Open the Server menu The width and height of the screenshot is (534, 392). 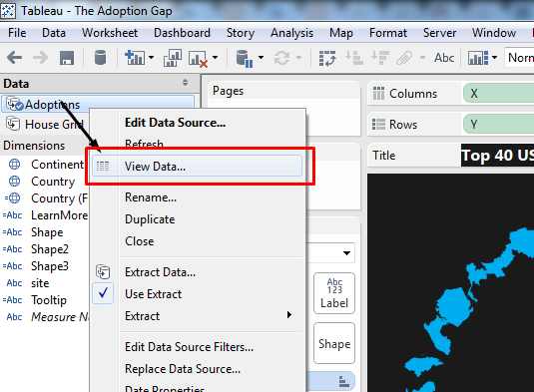pyautogui.click(x=439, y=33)
